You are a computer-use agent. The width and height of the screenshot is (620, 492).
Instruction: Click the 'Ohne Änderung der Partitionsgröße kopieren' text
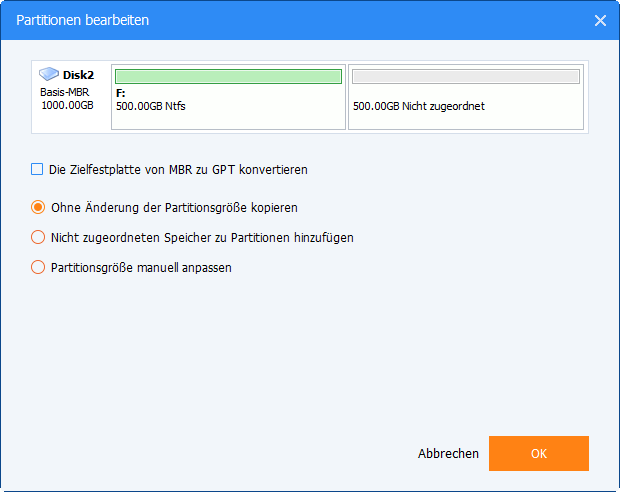(174, 208)
